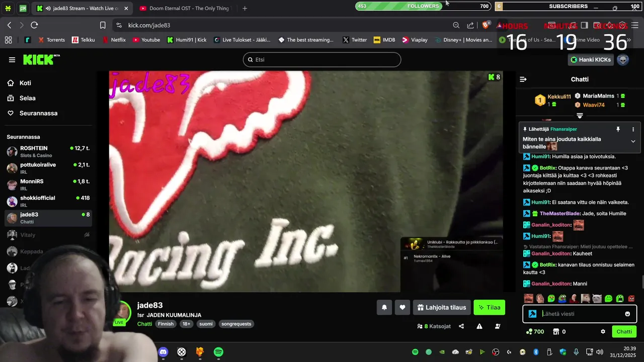Click the Finnish tag
Screen dimensions: 644x362
coord(166,324)
